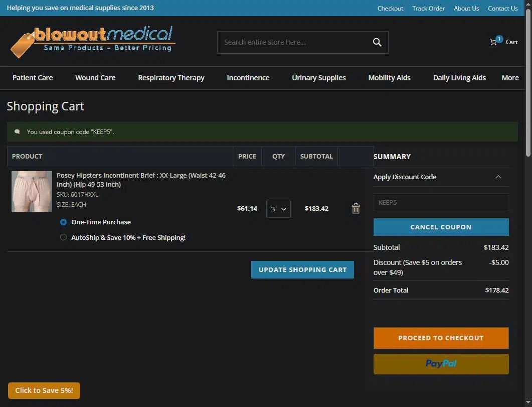Open the quantity dropdown showing 3

click(278, 209)
